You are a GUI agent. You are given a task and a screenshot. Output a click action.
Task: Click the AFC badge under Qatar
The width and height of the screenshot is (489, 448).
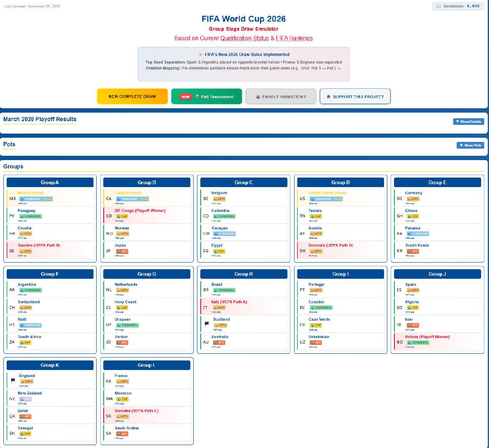[x=25, y=416]
